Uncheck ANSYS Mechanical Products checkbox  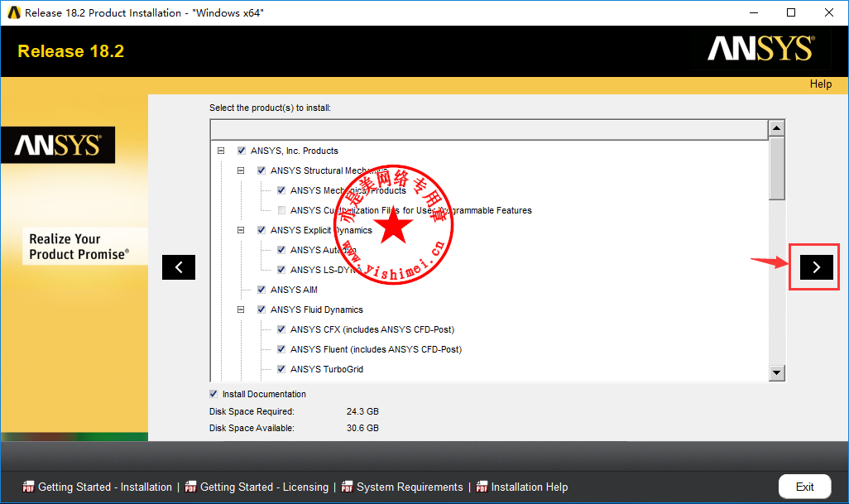pos(281,190)
